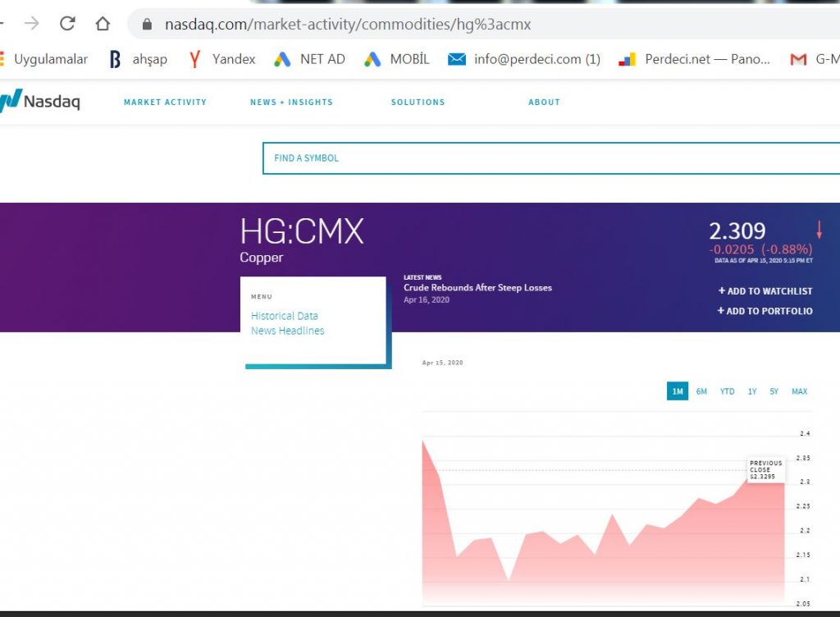This screenshot has height=617, width=840.
Task: Click the 'Data as of Apr 15, 2020' text
Action: pyautogui.click(x=764, y=261)
